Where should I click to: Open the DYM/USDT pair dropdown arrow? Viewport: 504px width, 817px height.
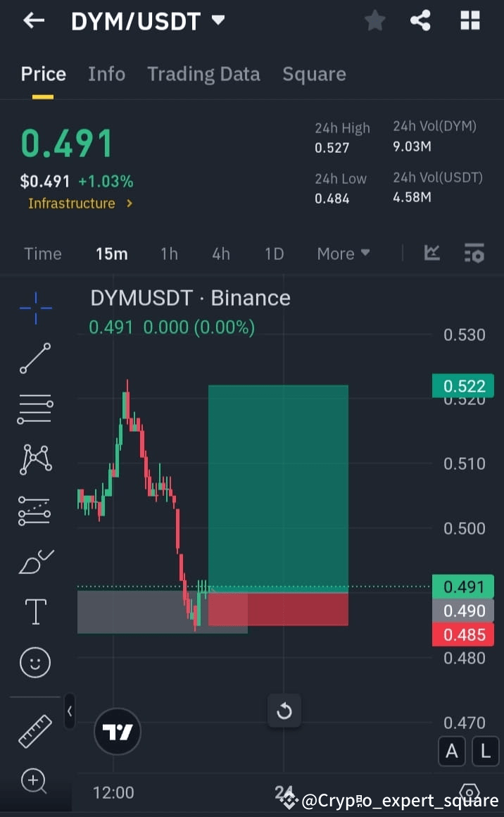tap(218, 20)
